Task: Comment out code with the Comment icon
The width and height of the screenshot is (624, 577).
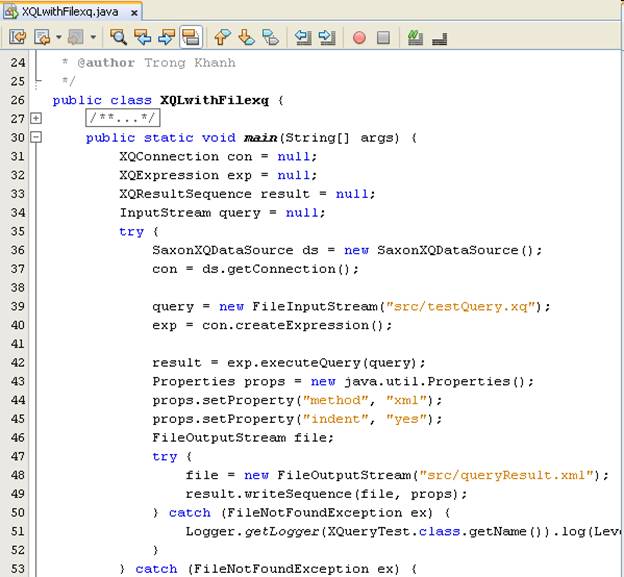Action: pyautogui.click(x=415, y=37)
